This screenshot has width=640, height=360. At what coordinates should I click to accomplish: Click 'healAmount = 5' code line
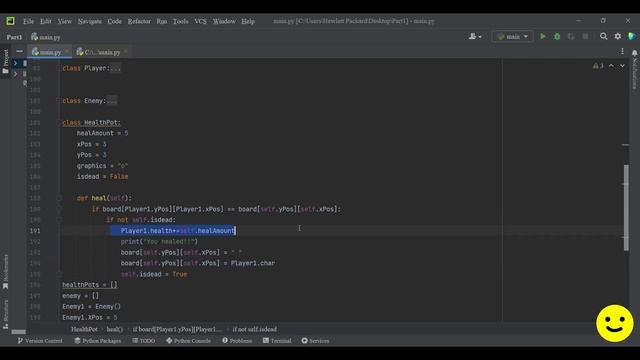point(102,133)
